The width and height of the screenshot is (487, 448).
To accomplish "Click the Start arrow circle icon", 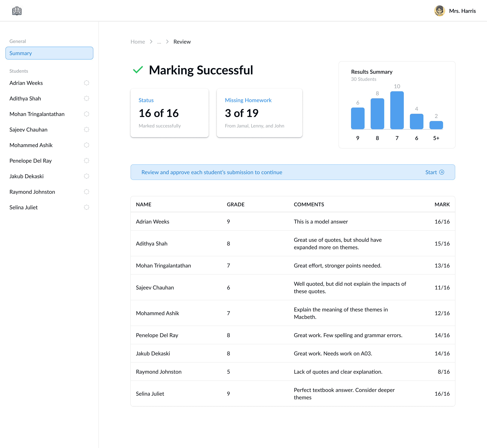I will coord(442,172).
